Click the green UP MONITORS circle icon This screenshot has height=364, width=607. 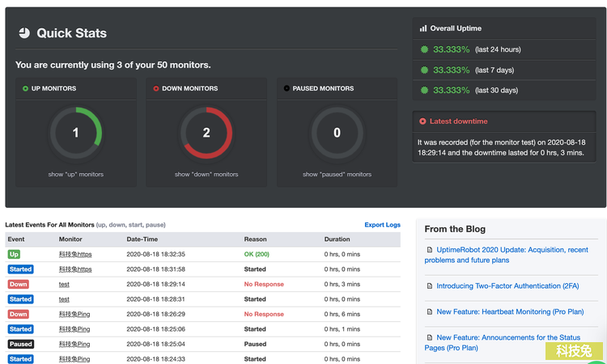[x=26, y=89]
